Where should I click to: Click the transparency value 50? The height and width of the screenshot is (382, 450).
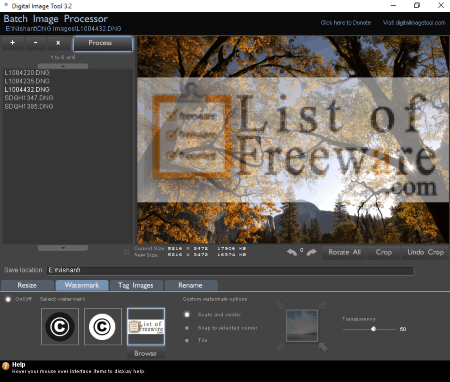[403, 329]
